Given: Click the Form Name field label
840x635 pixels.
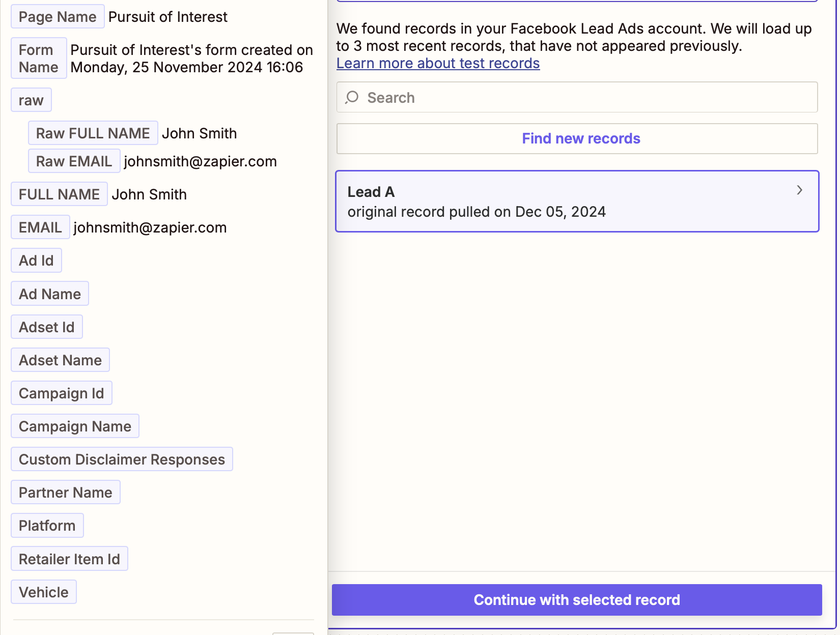Looking at the screenshot, I should (x=39, y=59).
